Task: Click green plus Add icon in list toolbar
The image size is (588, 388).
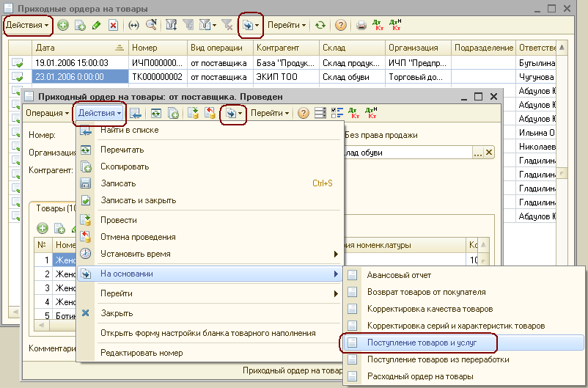Action: tap(64, 26)
